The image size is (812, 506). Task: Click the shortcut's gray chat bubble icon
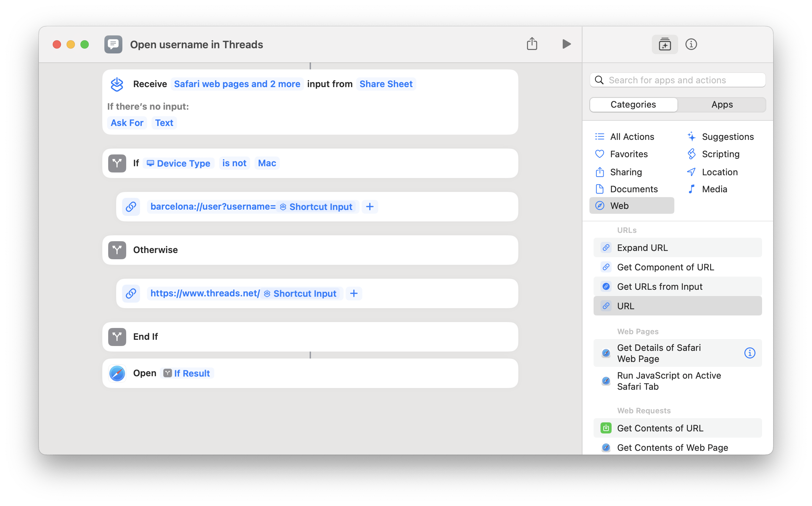pyautogui.click(x=113, y=44)
